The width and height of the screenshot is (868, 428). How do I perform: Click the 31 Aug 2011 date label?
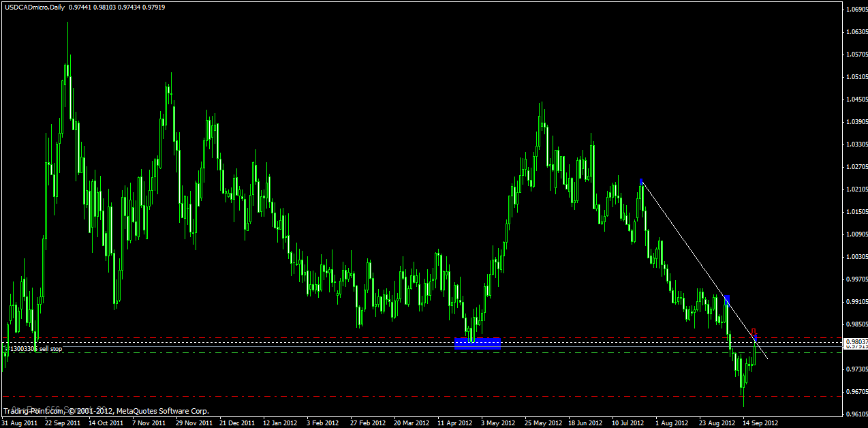click(x=19, y=423)
